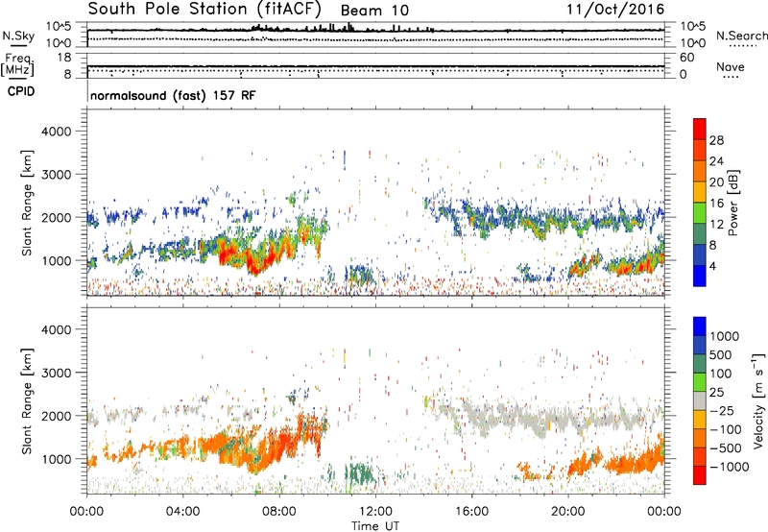This screenshot has width=768, height=532.
Task: Select the "-500" label on the Velocity color bar
Action: [x=726, y=448]
